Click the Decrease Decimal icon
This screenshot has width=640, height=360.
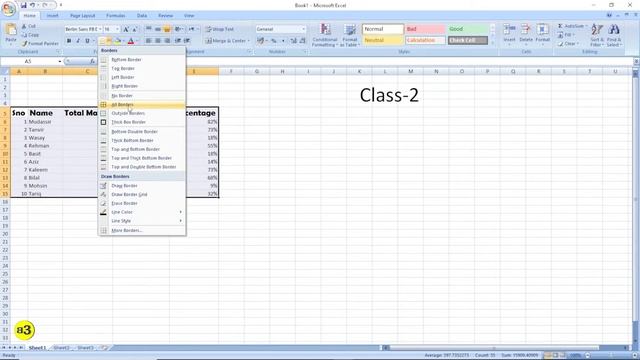coord(302,41)
